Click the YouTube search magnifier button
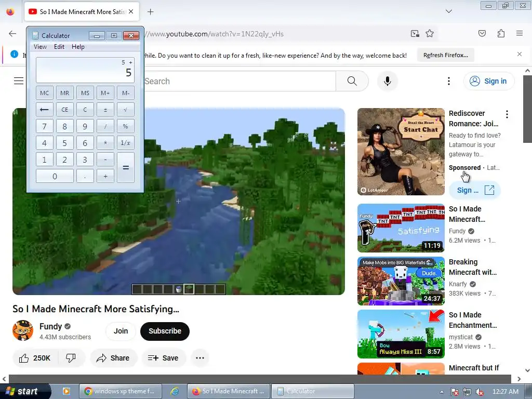Screen dimensions: 532x399 [x=352, y=81]
